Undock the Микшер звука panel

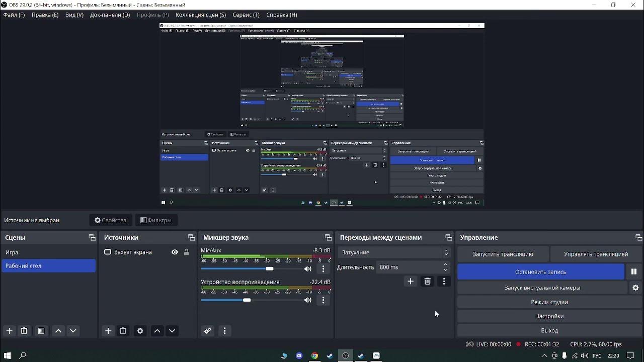[328, 238]
